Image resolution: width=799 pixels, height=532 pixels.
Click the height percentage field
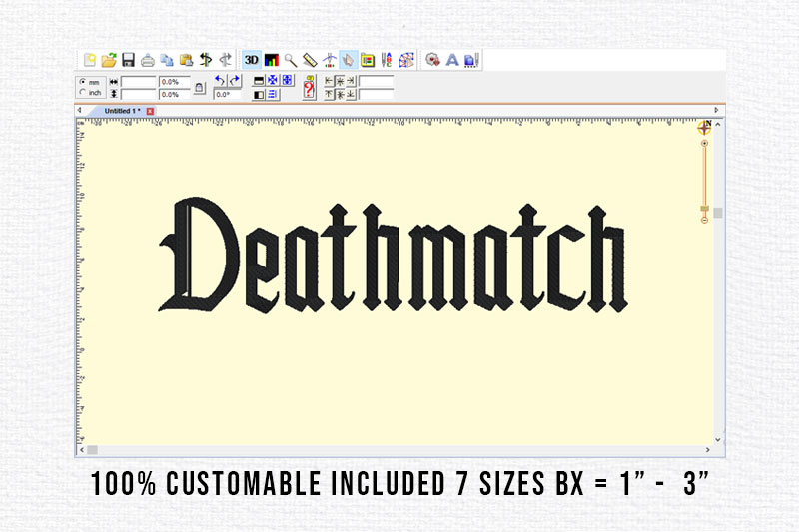pyautogui.click(x=174, y=94)
